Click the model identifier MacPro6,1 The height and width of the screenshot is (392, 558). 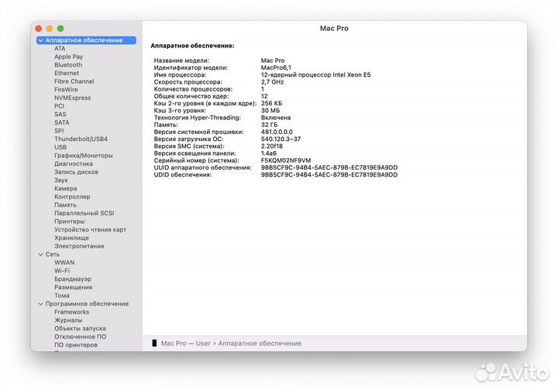(x=276, y=67)
